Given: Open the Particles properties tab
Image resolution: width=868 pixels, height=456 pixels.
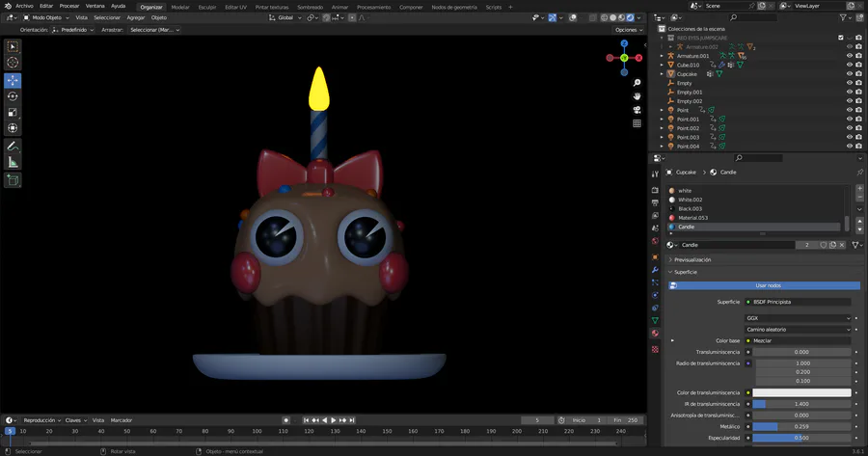Looking at the screenshot, I should [656, 282].
